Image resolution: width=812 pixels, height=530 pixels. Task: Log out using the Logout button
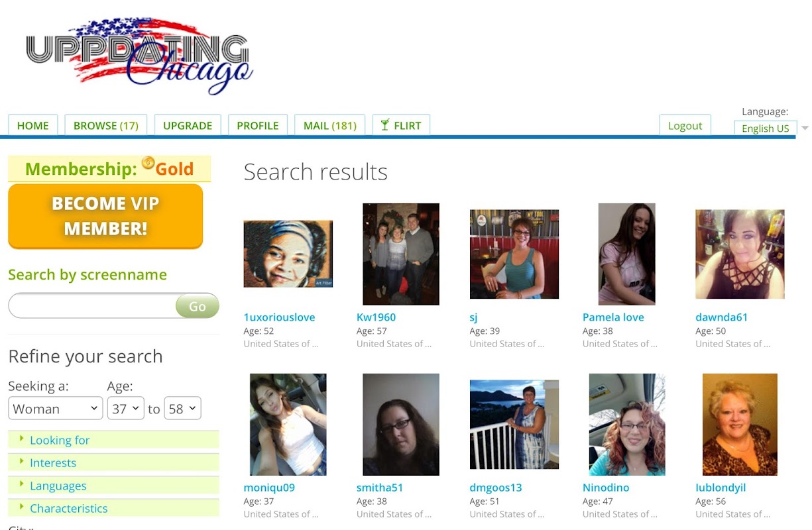pyautogui.click(x=685, y=125)
